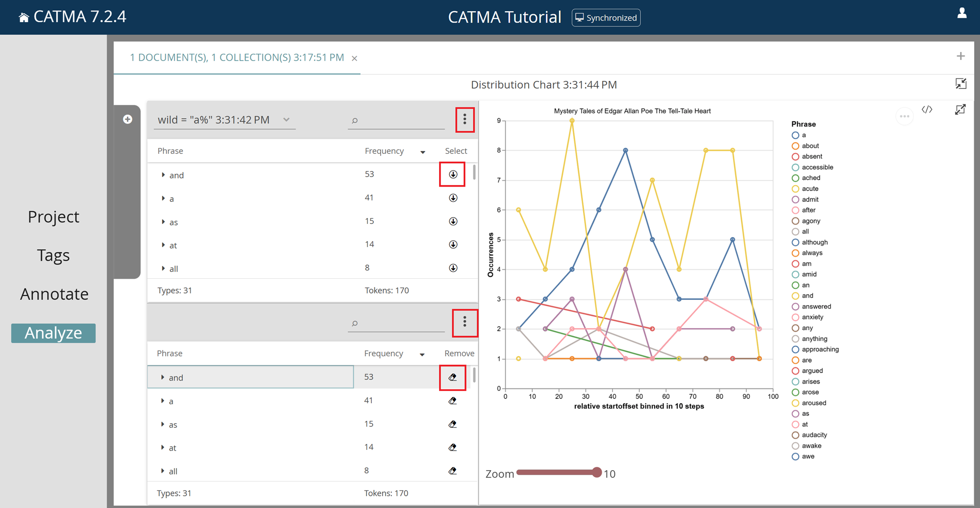Open the Annotate section in the sidebar
Image resolution: width=980 pixels, height=508 pixels.
54,294
